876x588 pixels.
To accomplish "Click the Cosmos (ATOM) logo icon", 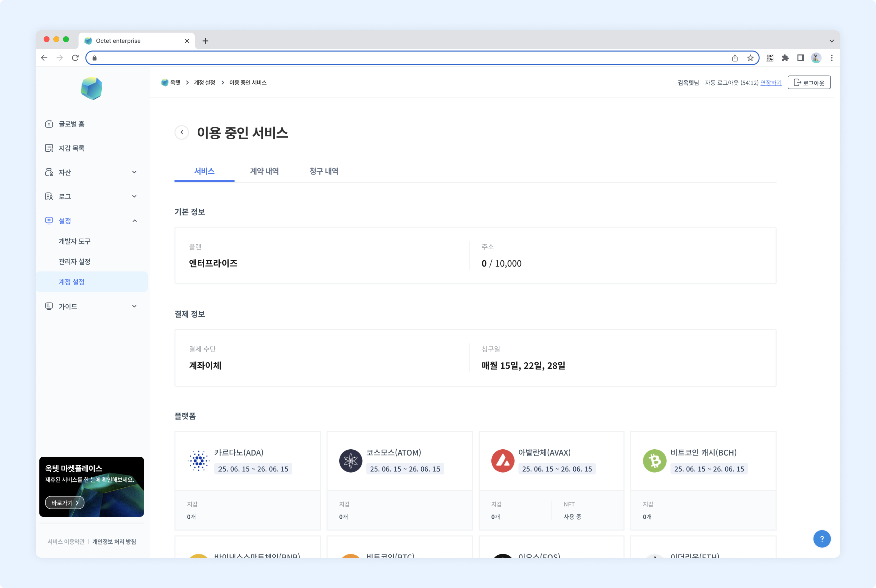I will tap(351, 461).
